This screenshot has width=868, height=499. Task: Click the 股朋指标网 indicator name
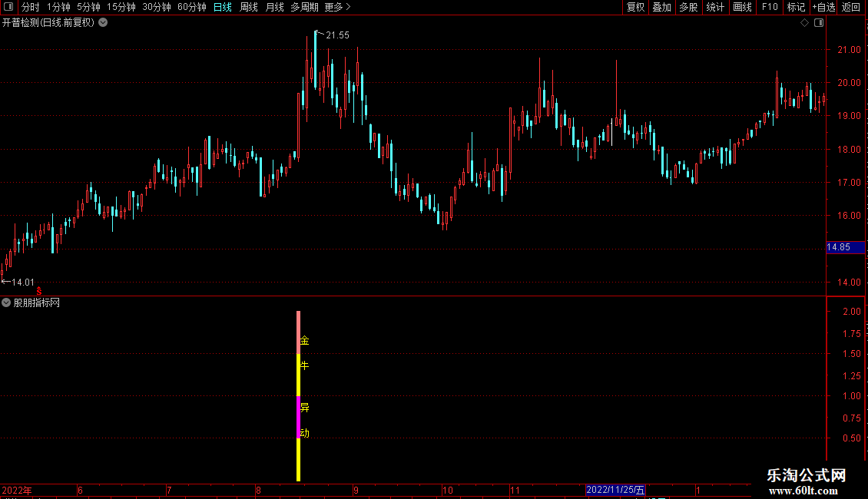click(37, 303)
